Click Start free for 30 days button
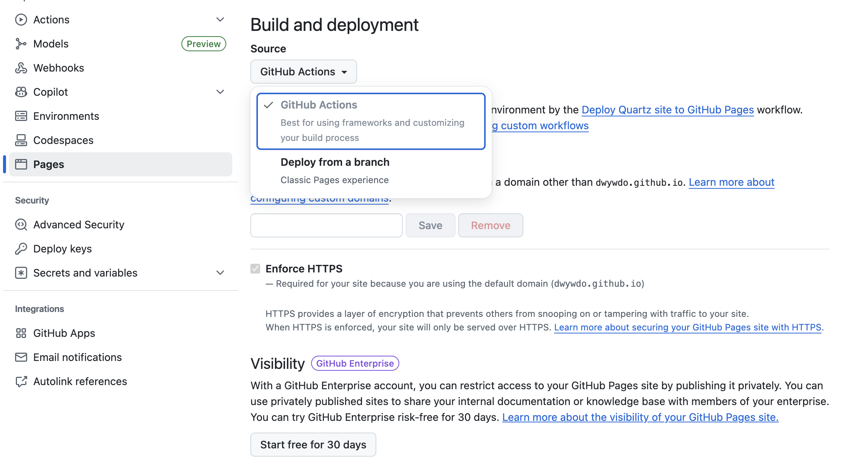Image resolution: width=868 pixels, height=474 pixels. [x=313, y=445]
